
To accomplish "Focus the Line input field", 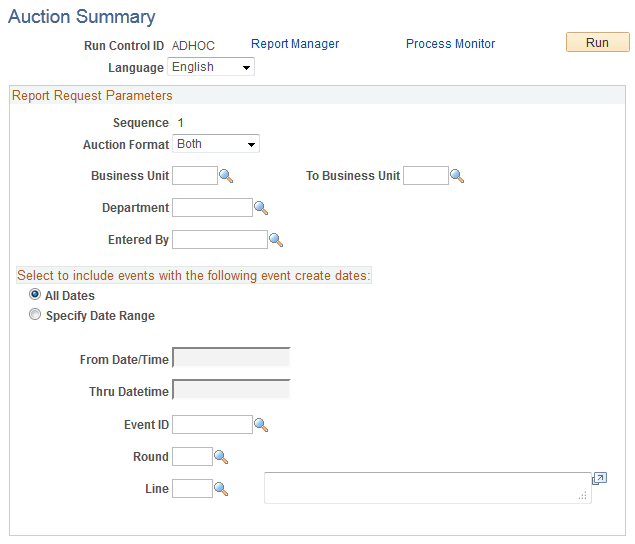I will pos(192,488).
